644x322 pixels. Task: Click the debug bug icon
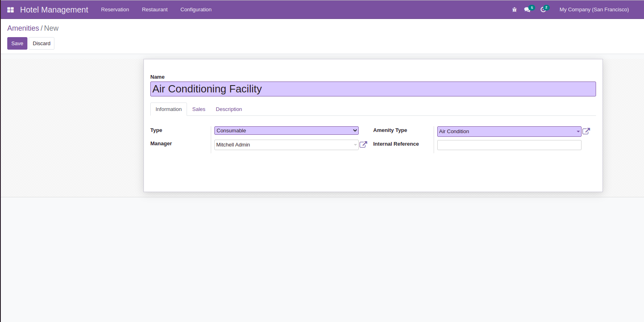[x=514, y=10]
